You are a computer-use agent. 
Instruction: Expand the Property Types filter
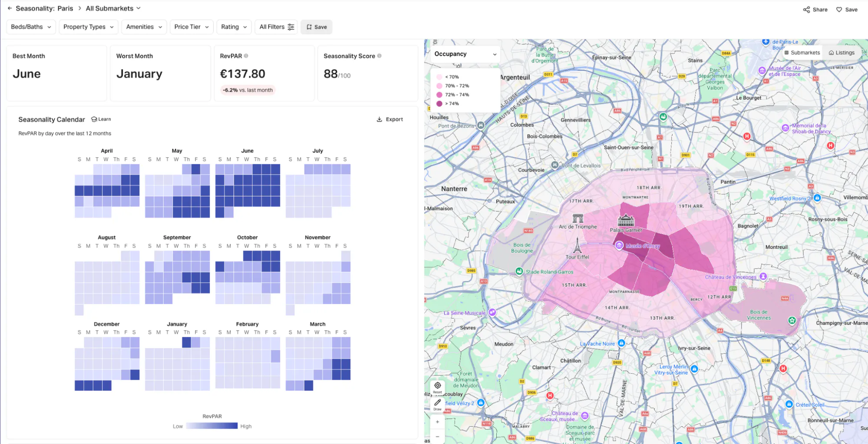pyautogui.click(x=89, y=27)
